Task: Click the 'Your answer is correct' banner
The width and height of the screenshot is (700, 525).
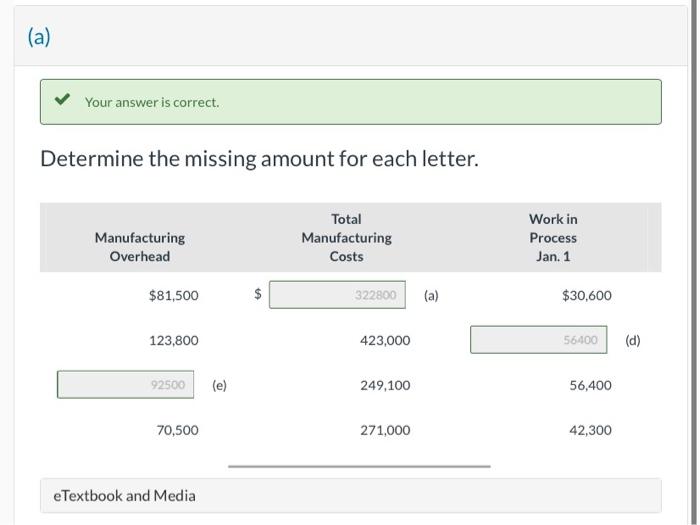Action: [x=350, y=102]
